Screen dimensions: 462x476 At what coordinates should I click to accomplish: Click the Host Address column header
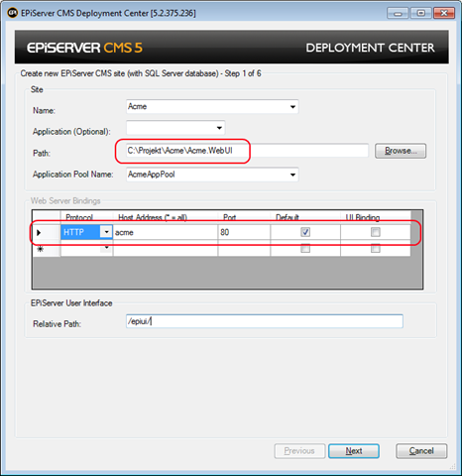(x=166, y=217)
